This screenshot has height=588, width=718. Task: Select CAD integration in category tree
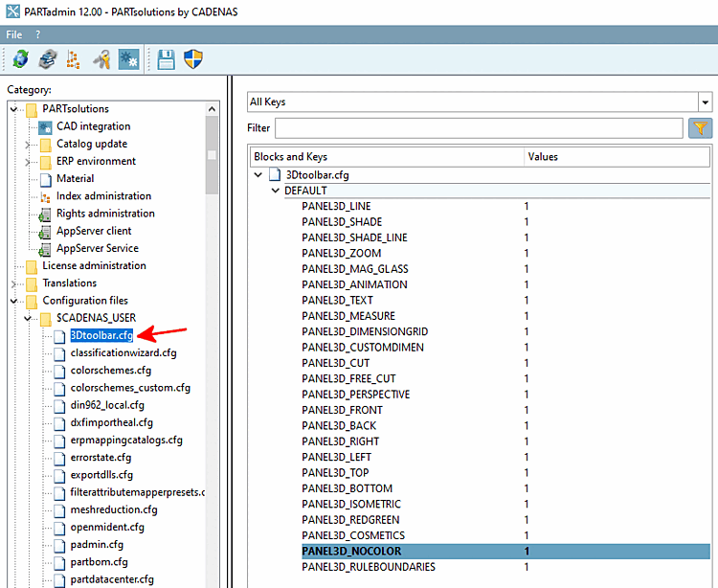click(93, 126)
